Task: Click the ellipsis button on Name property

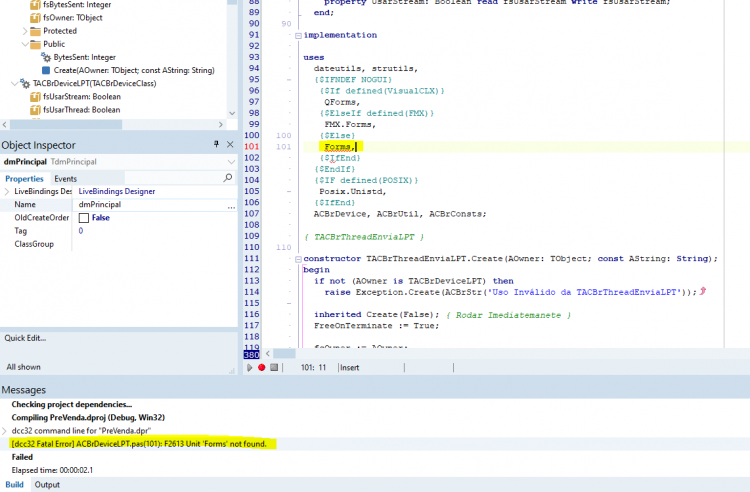Action: coord(232,207)
